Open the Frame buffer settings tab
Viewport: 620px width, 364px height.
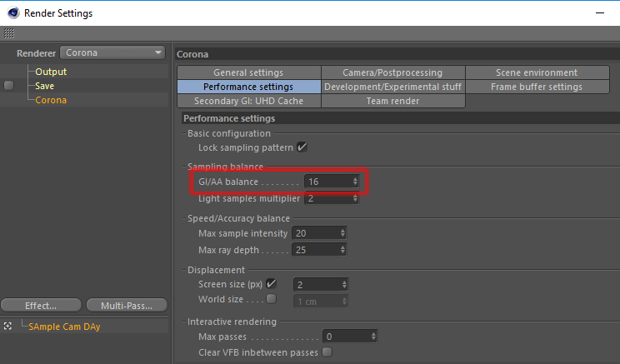537,87
